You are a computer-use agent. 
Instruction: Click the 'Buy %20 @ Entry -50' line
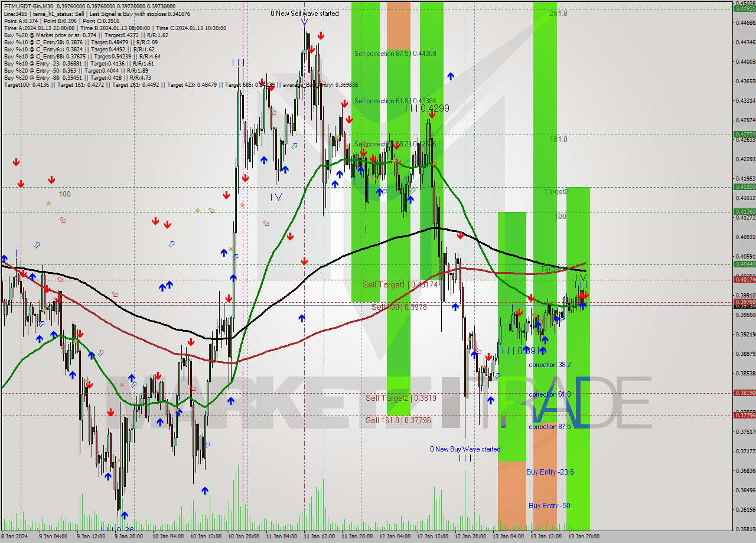pyautogui.click(x=76, y=71)
